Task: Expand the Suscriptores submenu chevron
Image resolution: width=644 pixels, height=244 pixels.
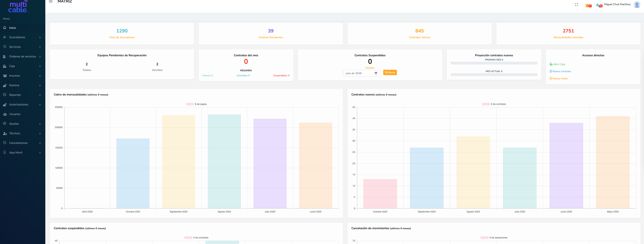Action: click(x=40, y=37)
